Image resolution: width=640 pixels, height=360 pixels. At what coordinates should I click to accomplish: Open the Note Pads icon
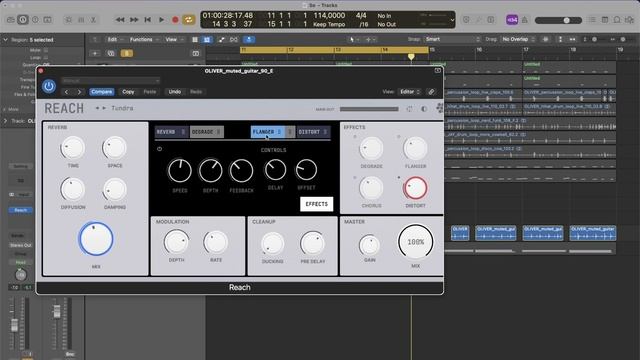tap(605, 20)
